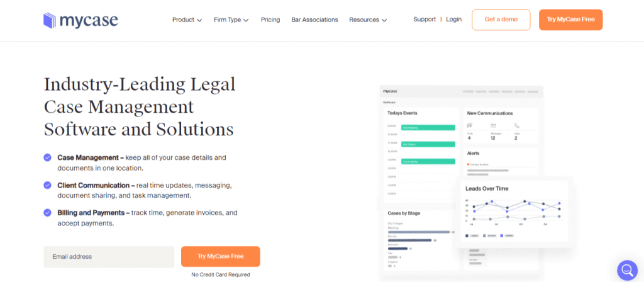The width and height of the screenshot is (644, 282).
Task: Click the Client Communication checkmark icon
Action: click(x=48, y=185)
